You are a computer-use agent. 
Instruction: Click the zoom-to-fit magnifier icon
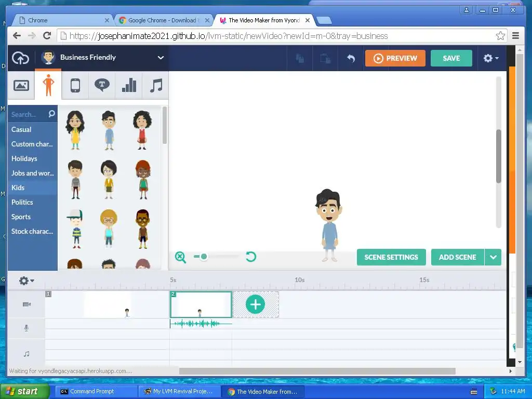click(180, 257)
